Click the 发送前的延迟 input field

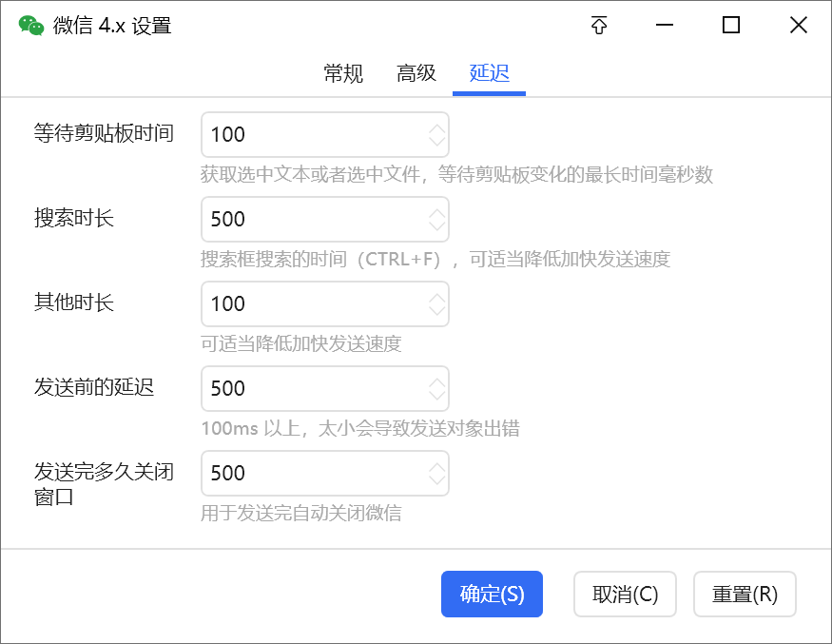tap(325, 388)
